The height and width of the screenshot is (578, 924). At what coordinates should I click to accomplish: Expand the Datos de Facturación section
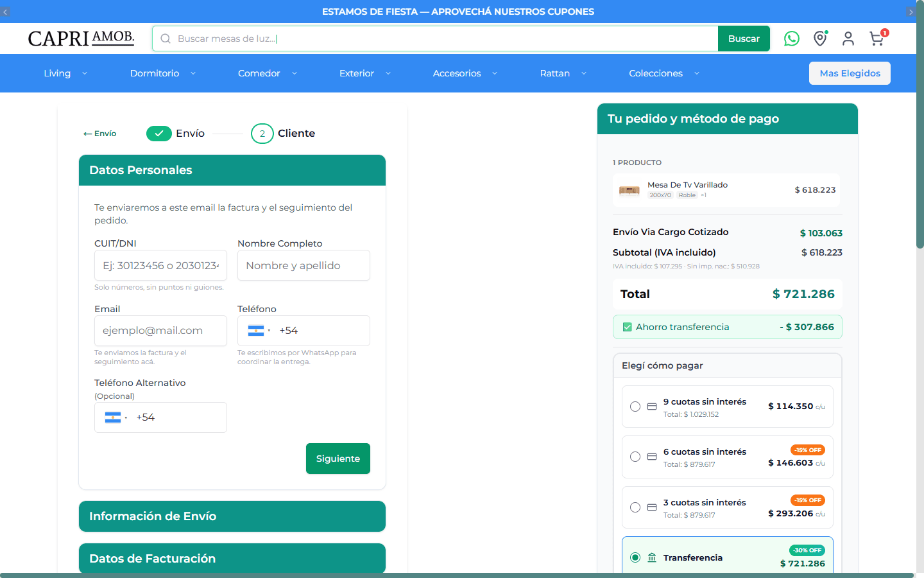click(x=232, y=558)
